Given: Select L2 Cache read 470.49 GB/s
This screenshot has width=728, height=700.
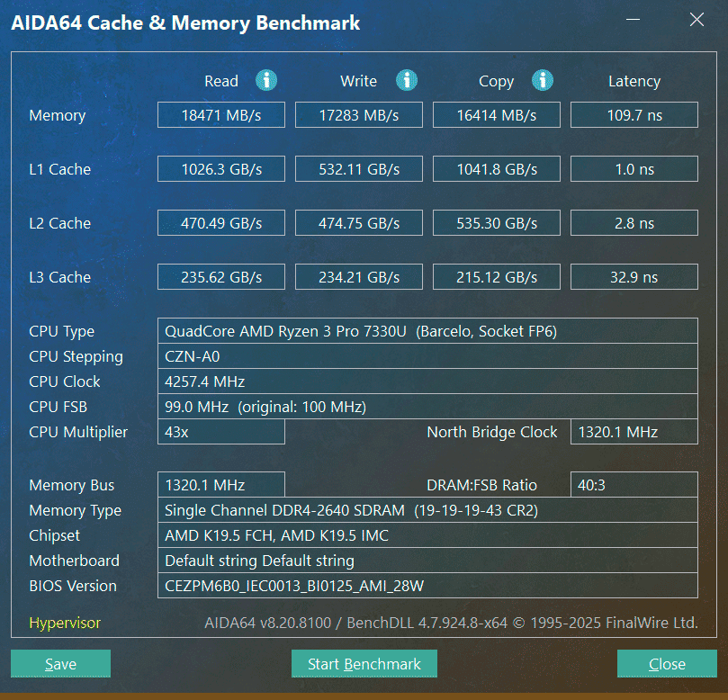Looking at the screenshot, I should click(221, 223).
